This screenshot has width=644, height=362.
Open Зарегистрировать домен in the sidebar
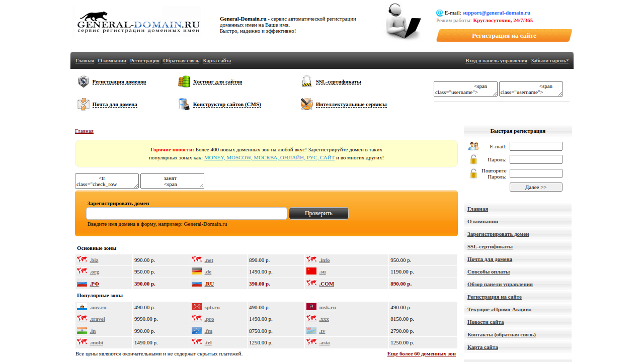pyautogui.click(x=498, y=234)
